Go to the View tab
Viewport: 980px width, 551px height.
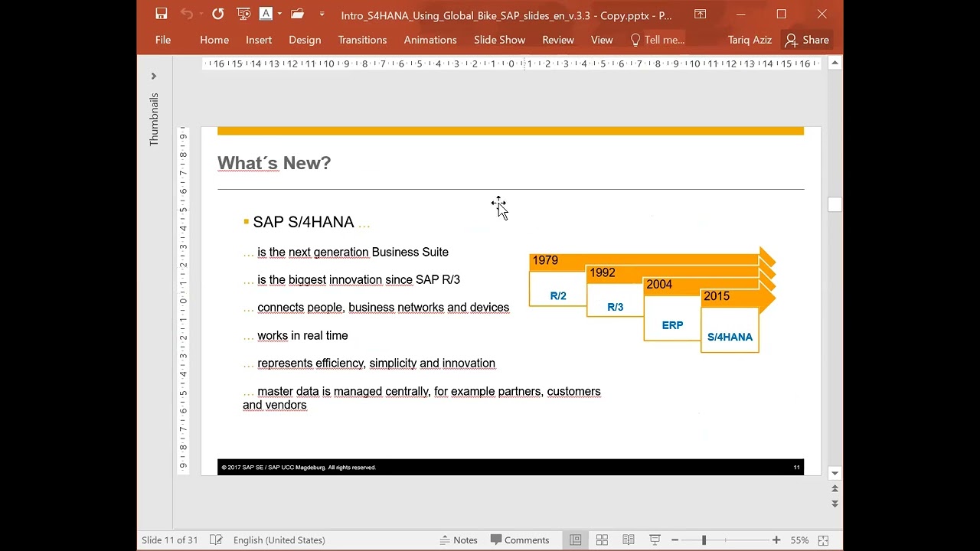602,40
